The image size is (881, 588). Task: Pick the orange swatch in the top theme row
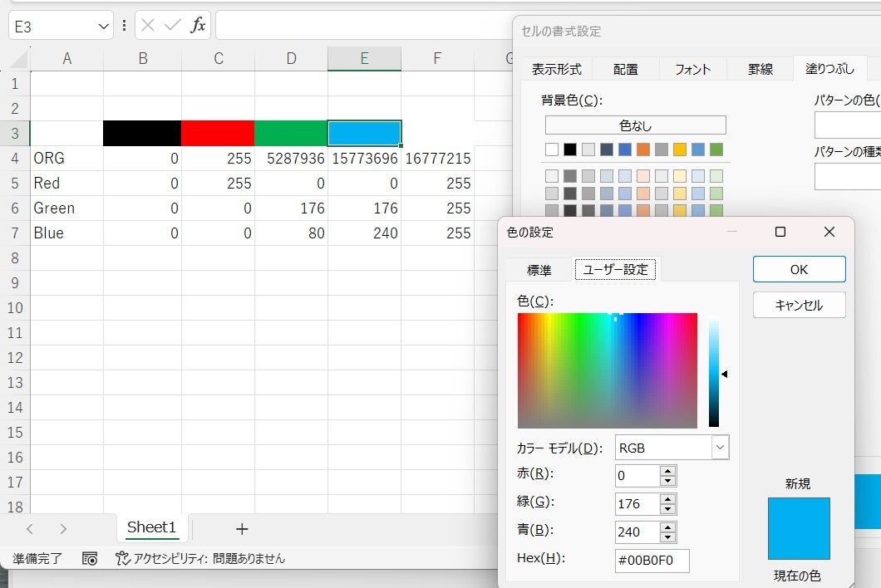[642, 149]
